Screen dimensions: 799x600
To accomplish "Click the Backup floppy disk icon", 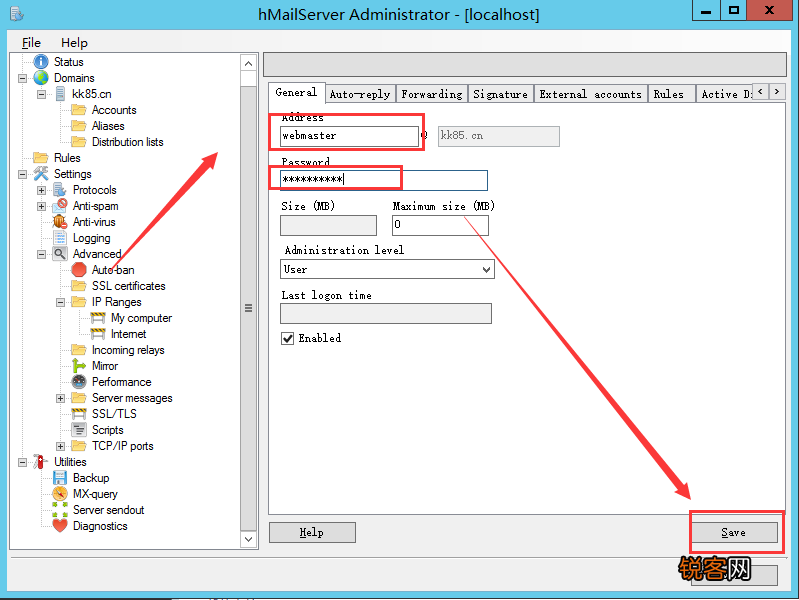I will click(x=60, y=478).
